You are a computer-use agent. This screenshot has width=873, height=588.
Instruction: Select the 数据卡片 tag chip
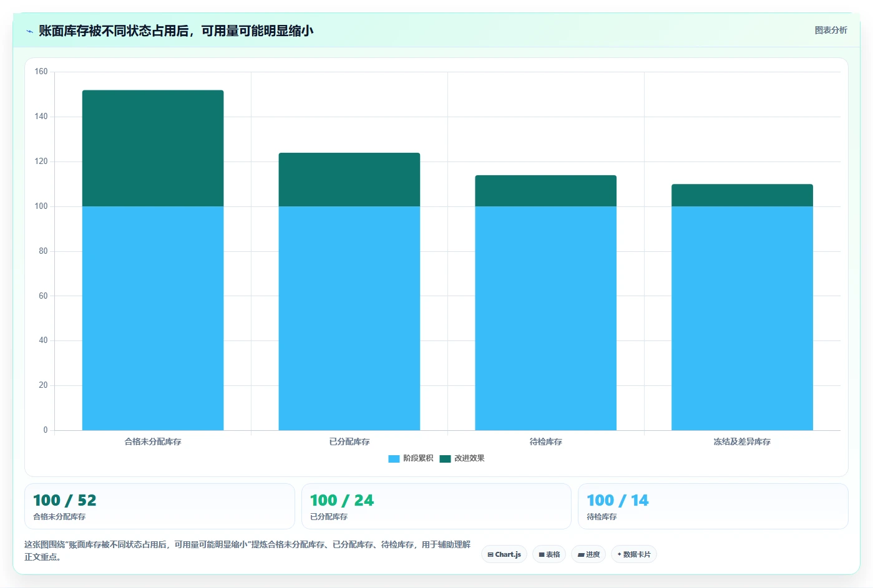coord(634,554)
